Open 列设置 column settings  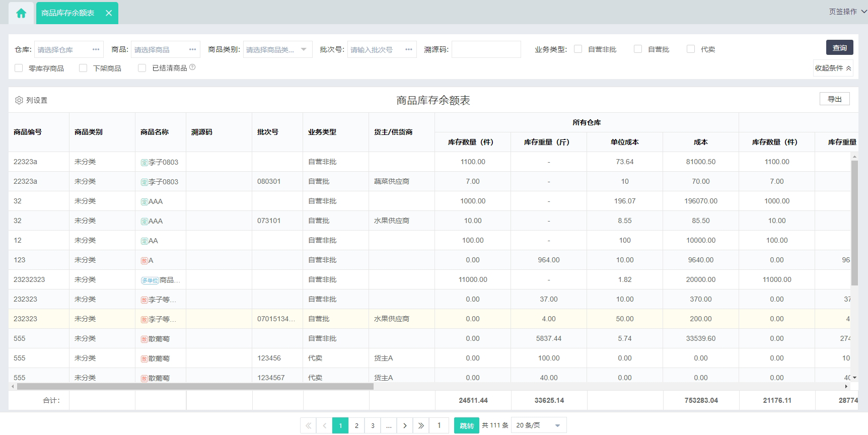(x=31, y=100)
